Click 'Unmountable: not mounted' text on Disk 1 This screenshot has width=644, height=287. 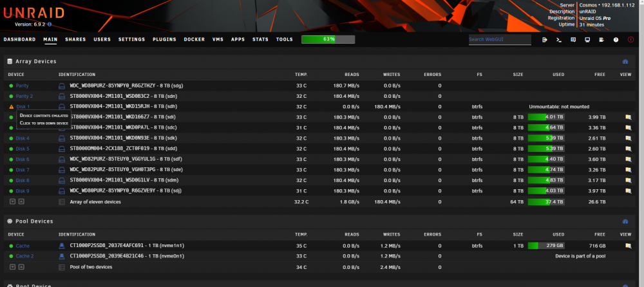559,107
